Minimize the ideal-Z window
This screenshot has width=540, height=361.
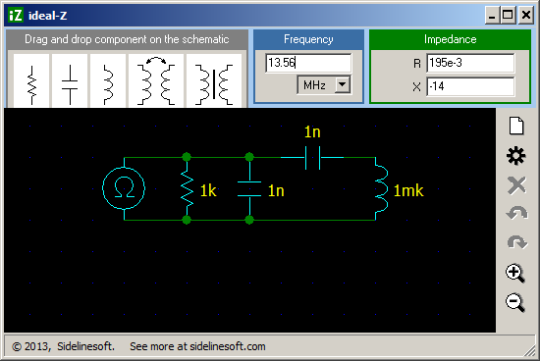point(492,16)
